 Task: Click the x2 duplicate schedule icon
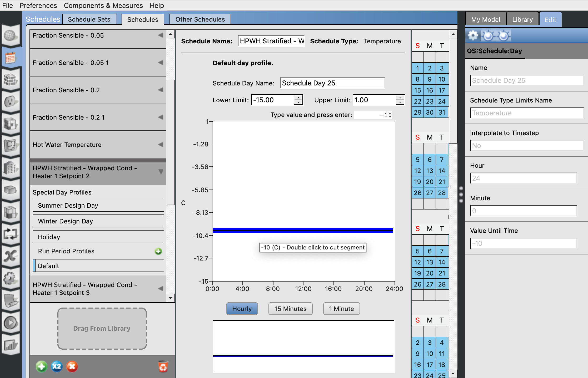tap(57, 366)
